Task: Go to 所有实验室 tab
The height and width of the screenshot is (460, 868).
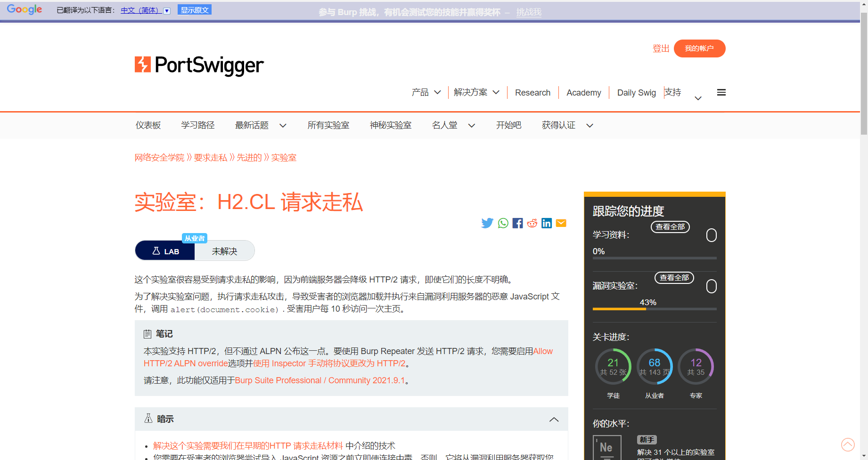Action: point(328,125)
